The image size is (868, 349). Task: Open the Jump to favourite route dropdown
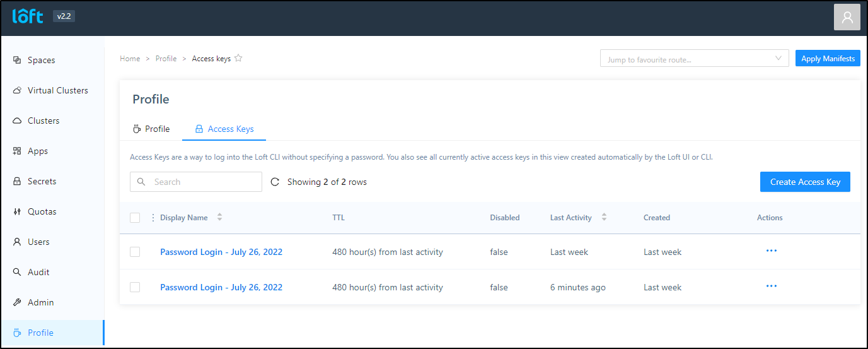click(694, 59)
